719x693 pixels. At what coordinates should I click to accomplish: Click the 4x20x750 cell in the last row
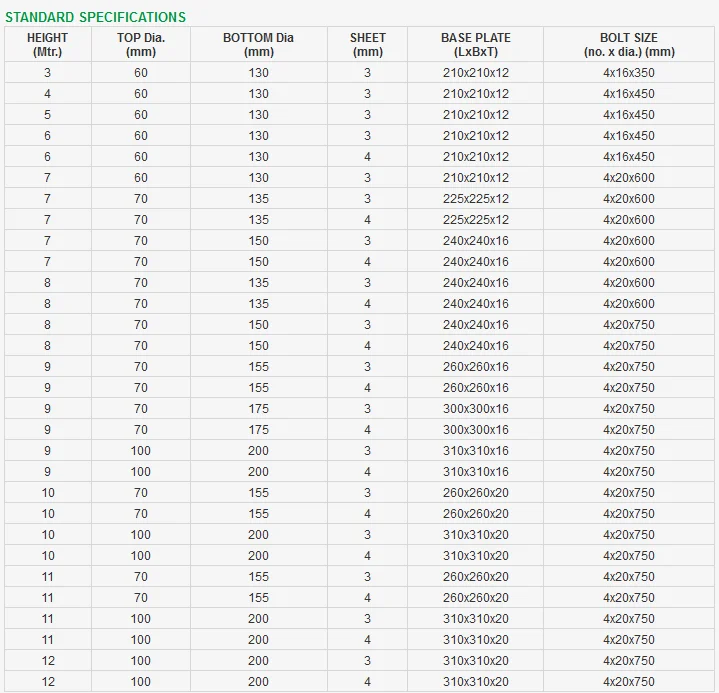coord(629,682)
